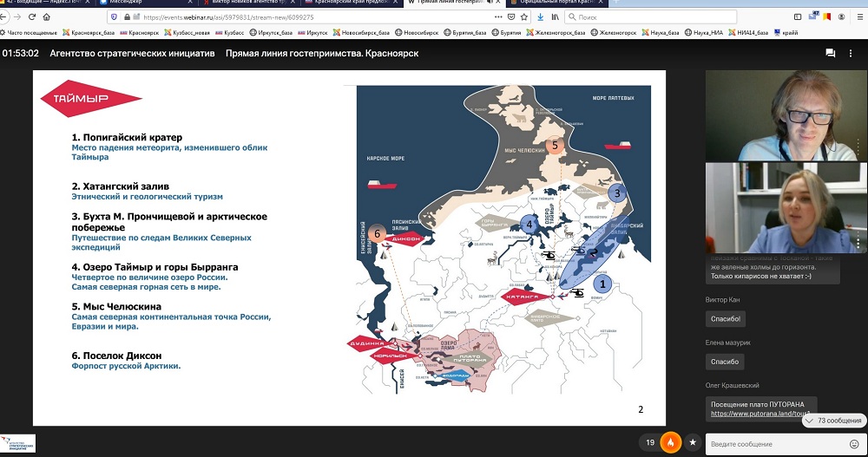Open the Красноярск_база bookmark
868x457 pixels.
click(89, 32)
